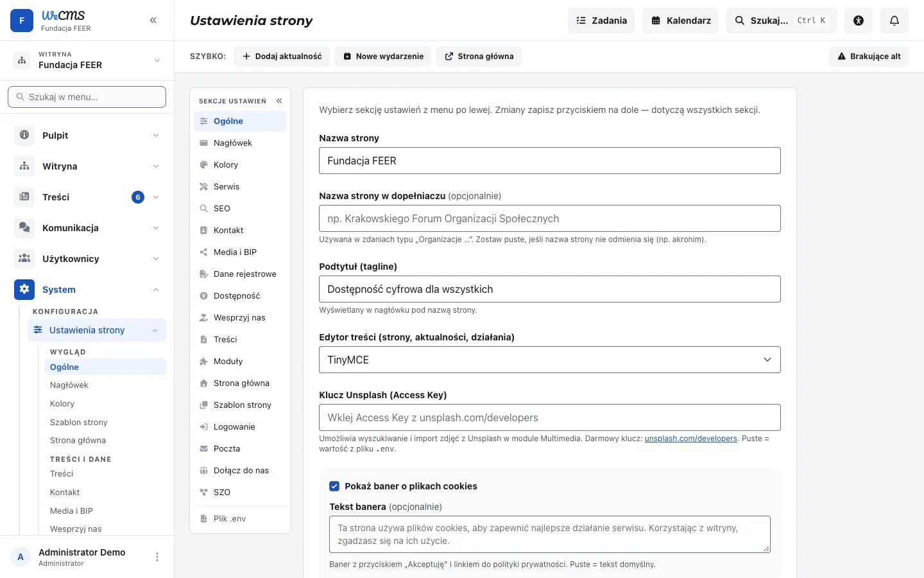Click the Brakujące alt warning button
This screenshot has width=924, height=578.
[x=869, y=57]
